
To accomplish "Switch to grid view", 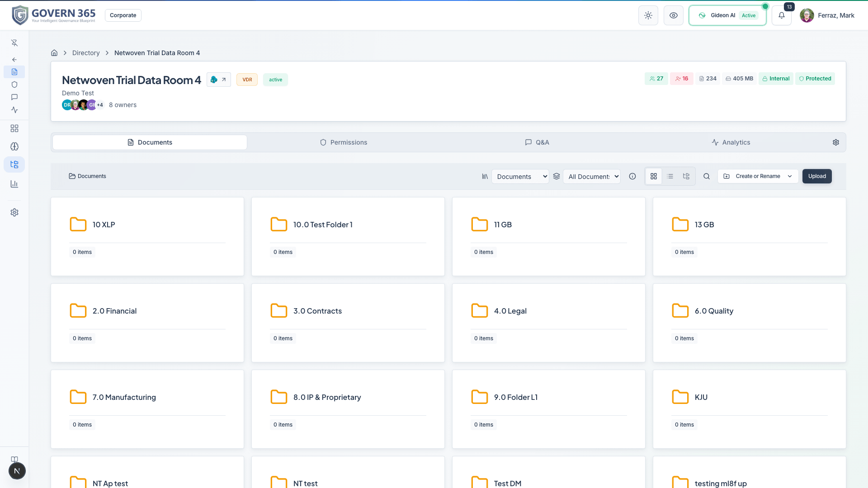I will [654, 176].
